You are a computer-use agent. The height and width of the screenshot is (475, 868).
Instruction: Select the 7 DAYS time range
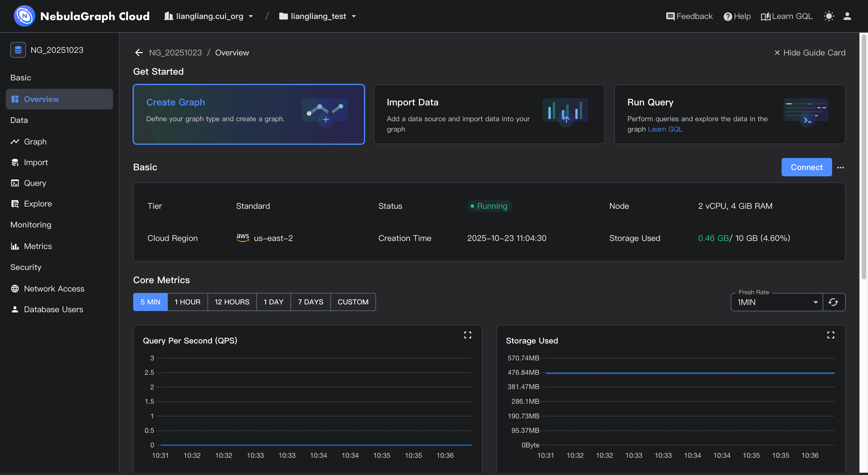pos(310,302)
